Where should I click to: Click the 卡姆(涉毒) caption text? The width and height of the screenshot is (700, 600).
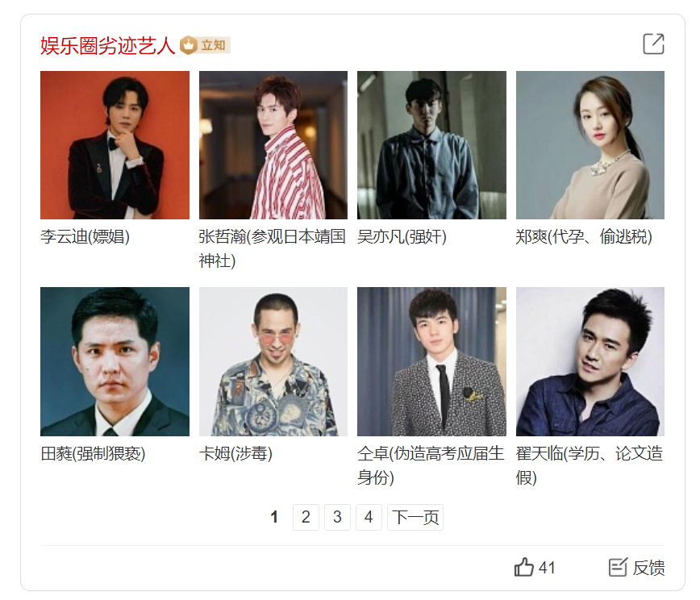click(235, 453)
